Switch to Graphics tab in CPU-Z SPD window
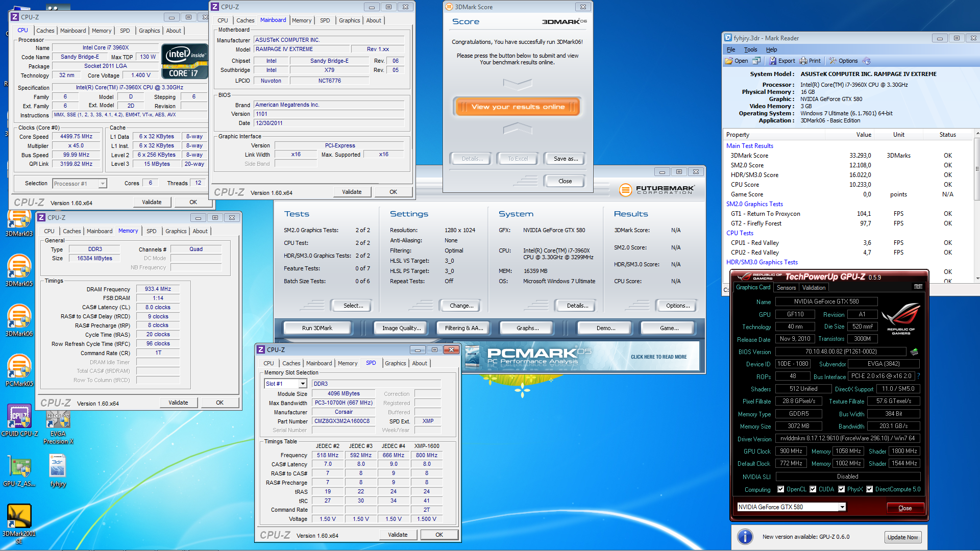This screenshot has width=980, height=551. pyautogui.click(x=395, y=363)
